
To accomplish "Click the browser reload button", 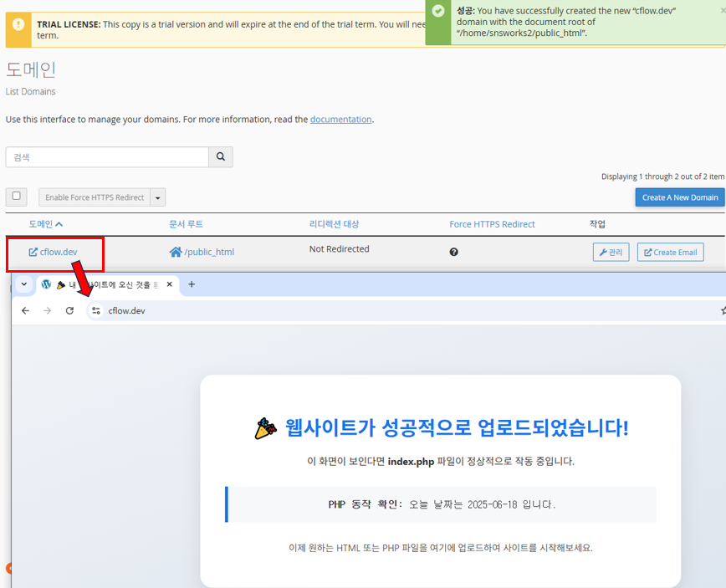I will [x=69, y=310].
